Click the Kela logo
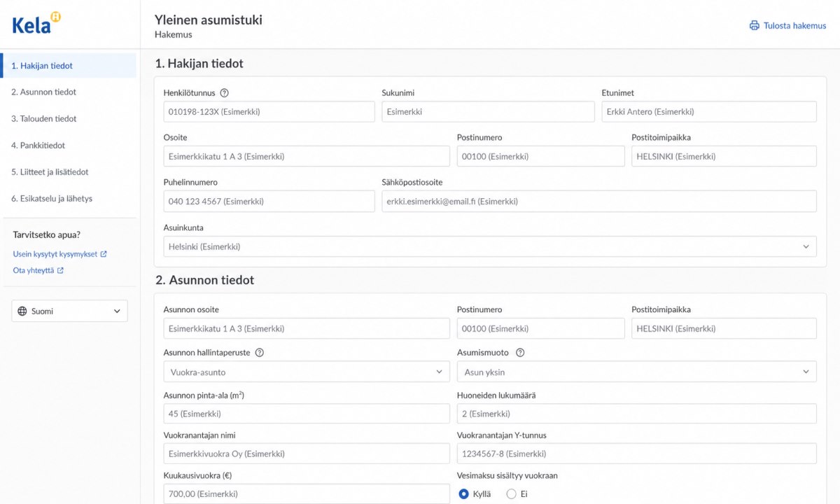Viewport: 840px width, 504px height. pyautogui.click(x=36, y=23)
